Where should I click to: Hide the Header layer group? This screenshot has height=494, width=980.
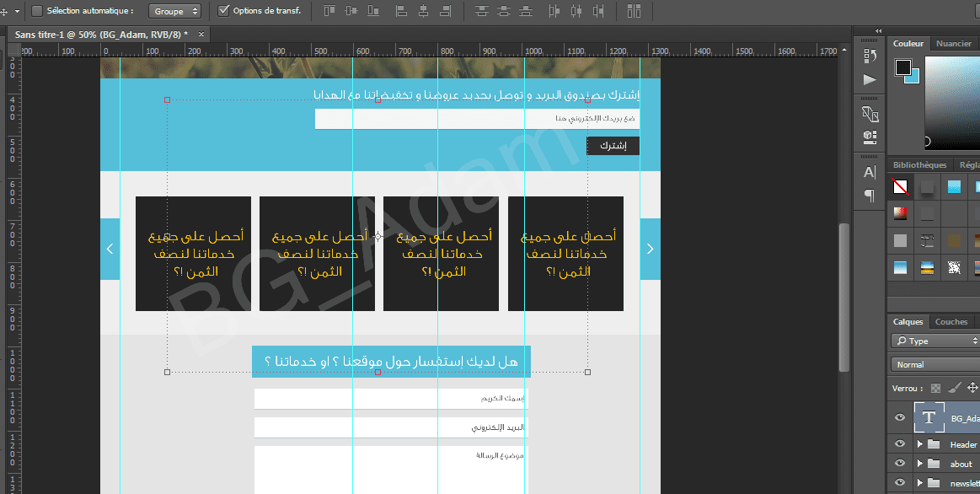coord(900,444)
